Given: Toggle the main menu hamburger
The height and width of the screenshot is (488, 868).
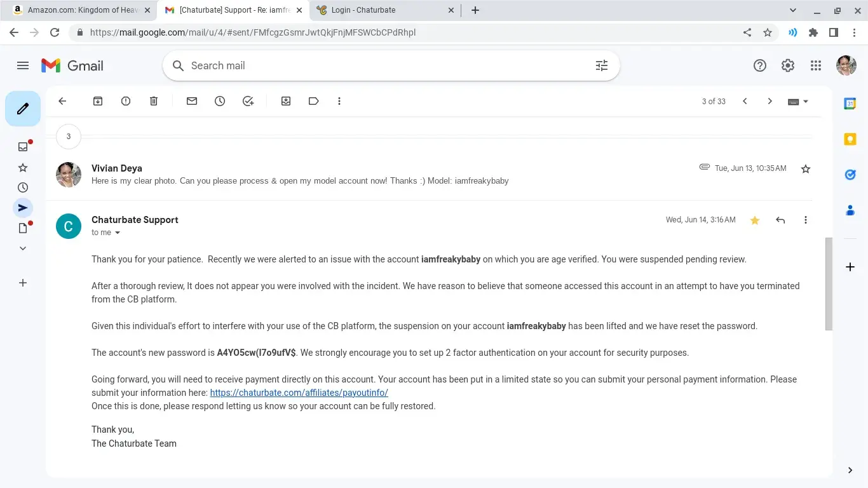Looking at the screenshot, I should (23, 65).
